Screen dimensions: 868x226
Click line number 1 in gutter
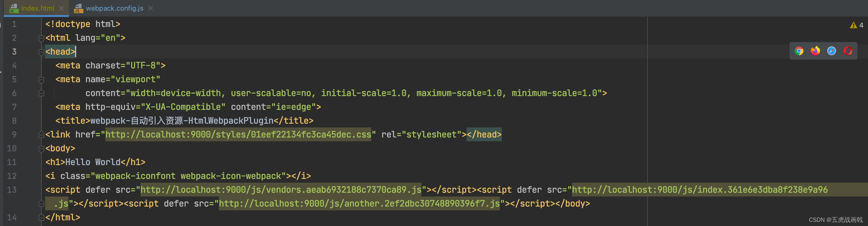tap(14, 24)
